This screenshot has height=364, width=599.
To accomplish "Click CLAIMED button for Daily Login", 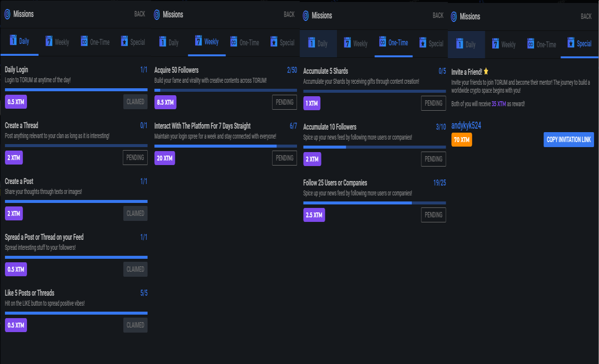I will pyautogui.click(x=135, y=102).
